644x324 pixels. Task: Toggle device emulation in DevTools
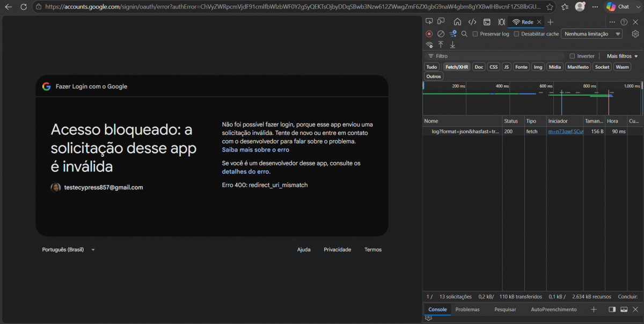pyautogui.click(x=441, y=21)
